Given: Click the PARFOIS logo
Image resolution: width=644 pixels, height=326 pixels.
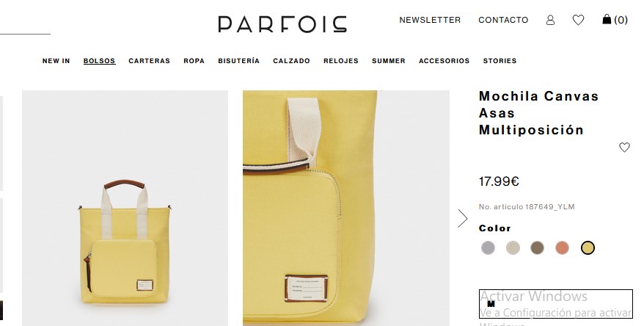Looking at the screenshot, I should pyautogui.click(x=282, y=24).
